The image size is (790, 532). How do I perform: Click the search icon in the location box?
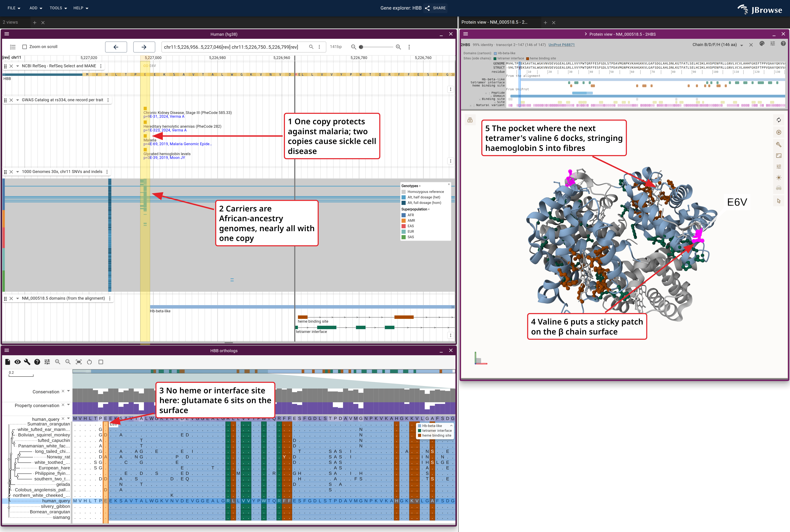pos(311,47)
